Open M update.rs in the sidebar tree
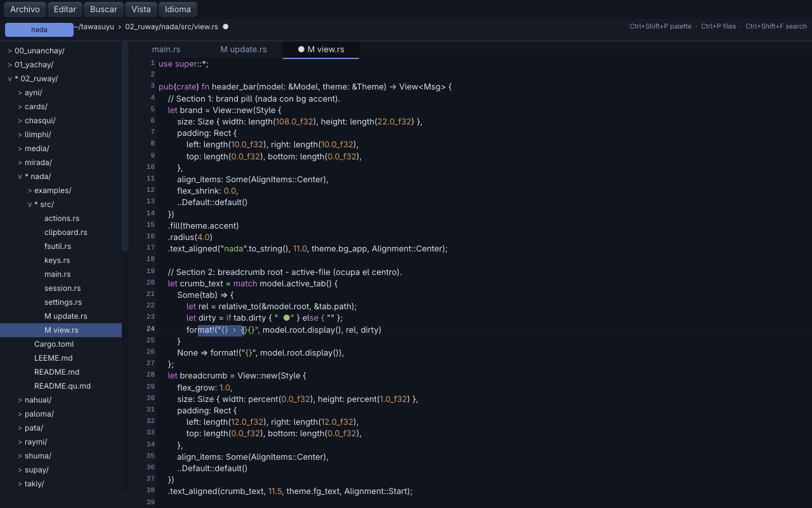The image size is (812, 508). tap(61, 316)
